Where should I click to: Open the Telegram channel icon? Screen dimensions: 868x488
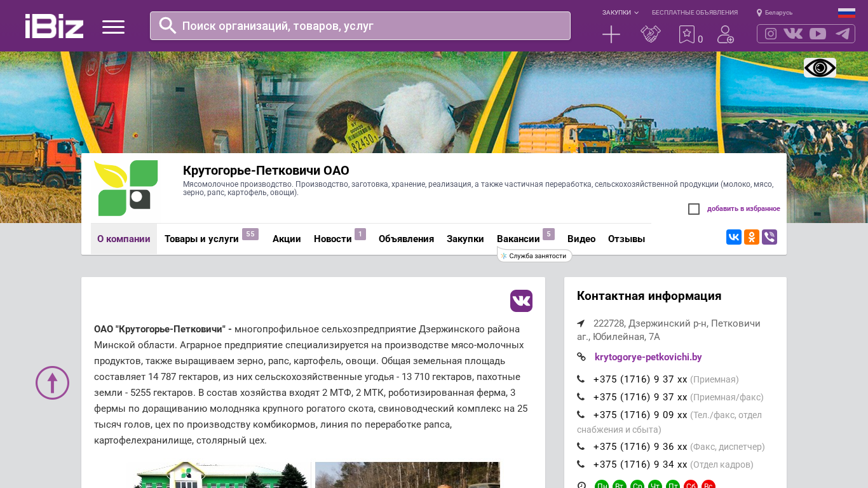pyautogui.click(x=843, y=34)
